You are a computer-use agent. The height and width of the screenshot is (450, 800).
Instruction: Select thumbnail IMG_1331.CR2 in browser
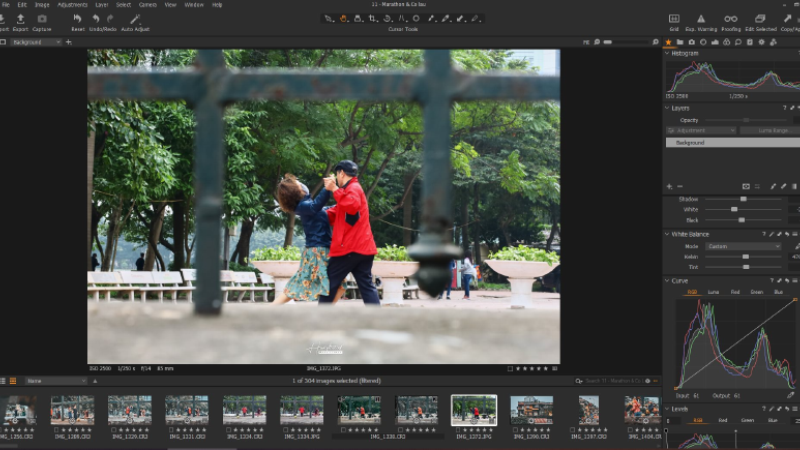(x=187, y=410)
